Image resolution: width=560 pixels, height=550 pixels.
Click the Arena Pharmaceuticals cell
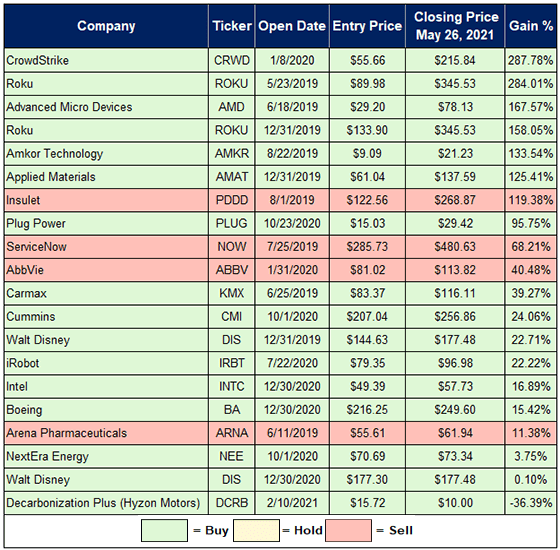point(106,433)
